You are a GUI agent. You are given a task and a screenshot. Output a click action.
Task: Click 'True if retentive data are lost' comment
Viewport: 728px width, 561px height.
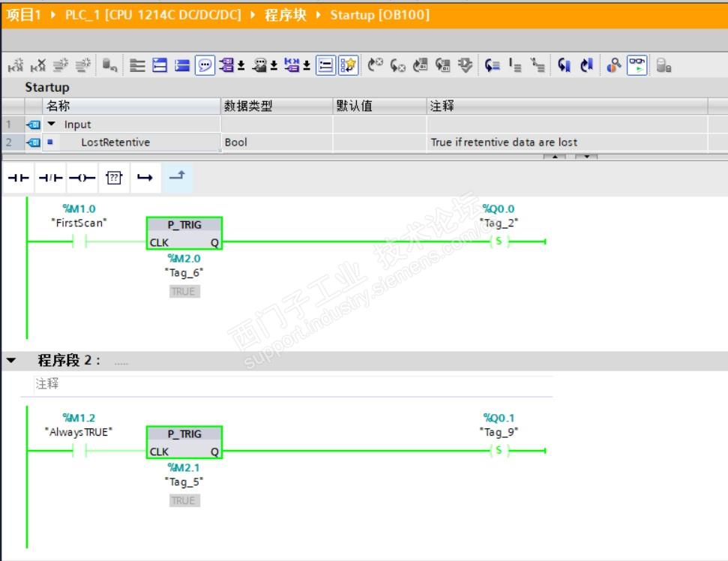coord(504,142)
